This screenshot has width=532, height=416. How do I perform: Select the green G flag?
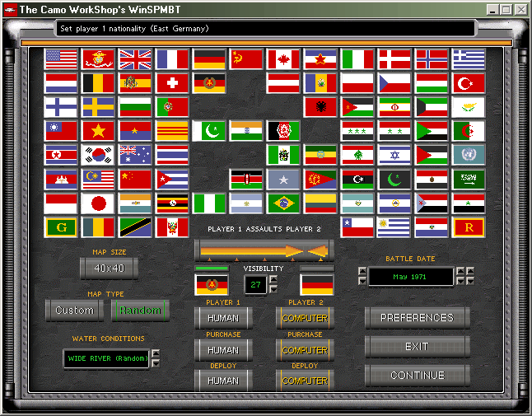61,227
